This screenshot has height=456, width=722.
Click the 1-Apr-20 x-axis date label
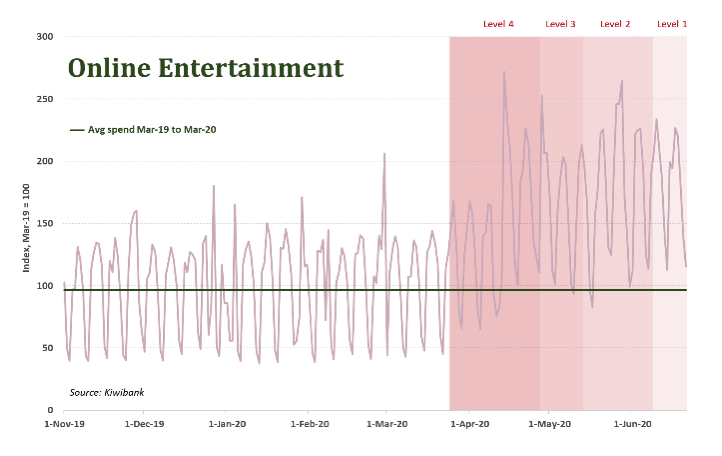click(470, 424)
